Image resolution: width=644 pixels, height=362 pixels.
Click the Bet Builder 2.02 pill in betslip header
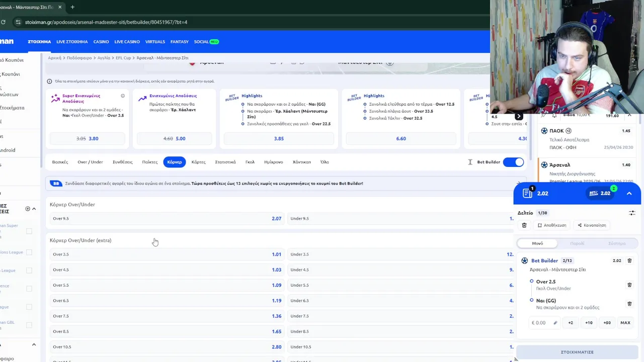599,193
